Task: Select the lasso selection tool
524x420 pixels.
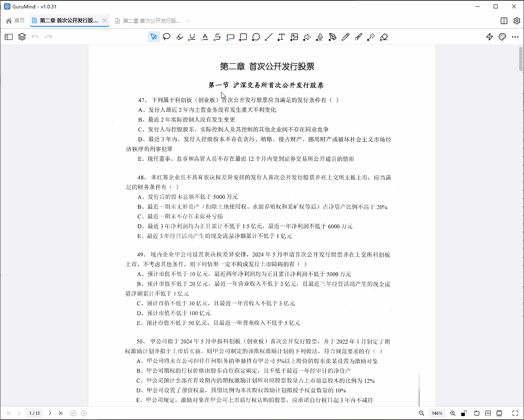Action: [x=167, y=37]
